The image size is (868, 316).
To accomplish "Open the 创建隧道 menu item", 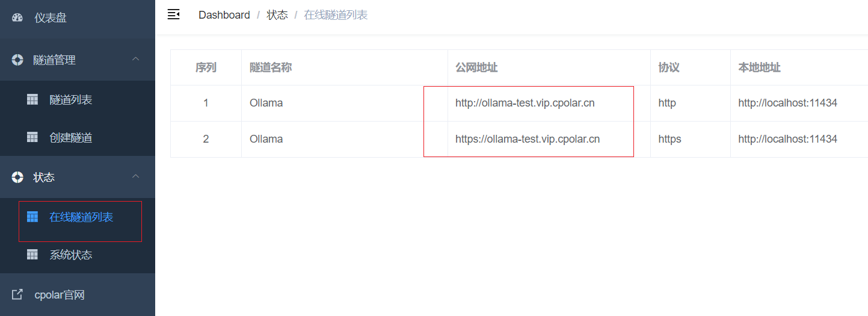I will 71,138.
